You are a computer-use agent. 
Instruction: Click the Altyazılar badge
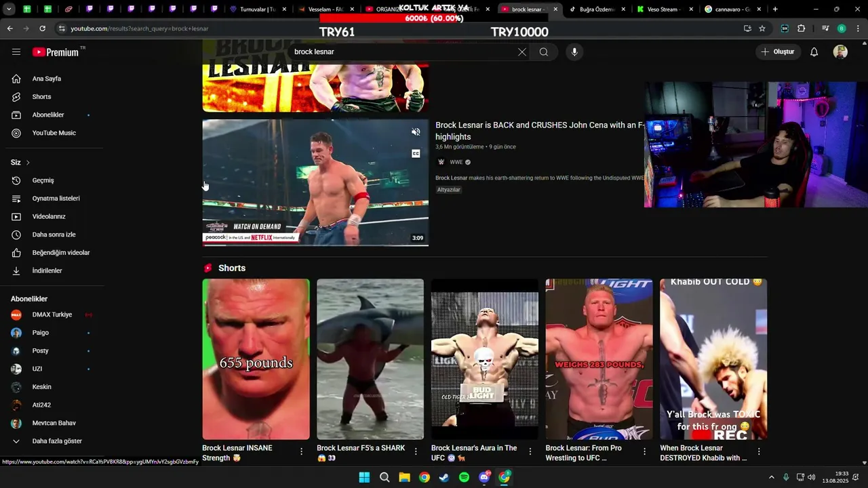coord(449,190)
